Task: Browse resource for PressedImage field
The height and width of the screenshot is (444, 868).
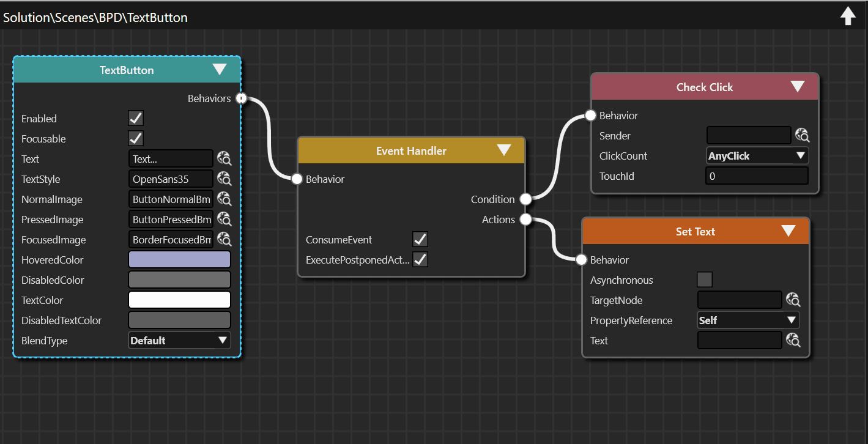Action: point(224,220)
